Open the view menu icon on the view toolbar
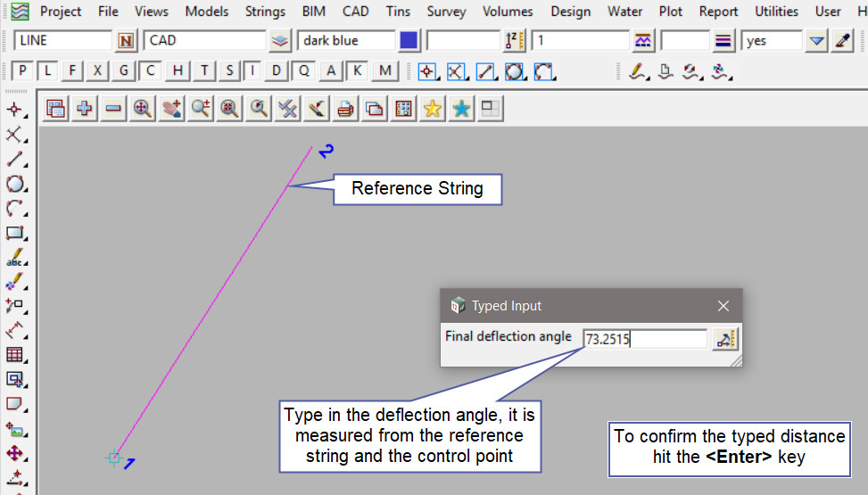 tap(55, 109)
